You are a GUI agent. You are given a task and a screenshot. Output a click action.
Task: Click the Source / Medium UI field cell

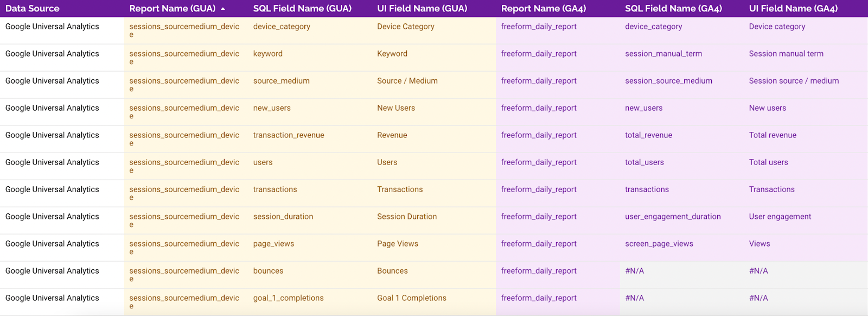pos(407,81)
